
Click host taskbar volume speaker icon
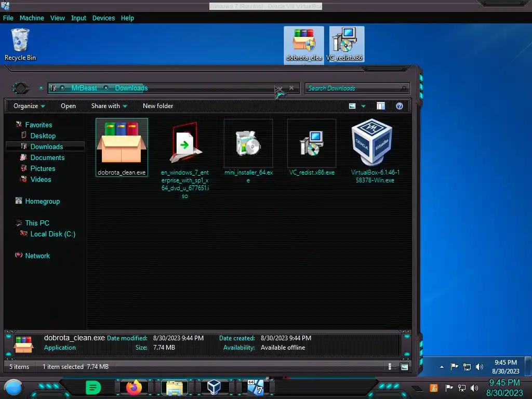(x=474, y=388)
